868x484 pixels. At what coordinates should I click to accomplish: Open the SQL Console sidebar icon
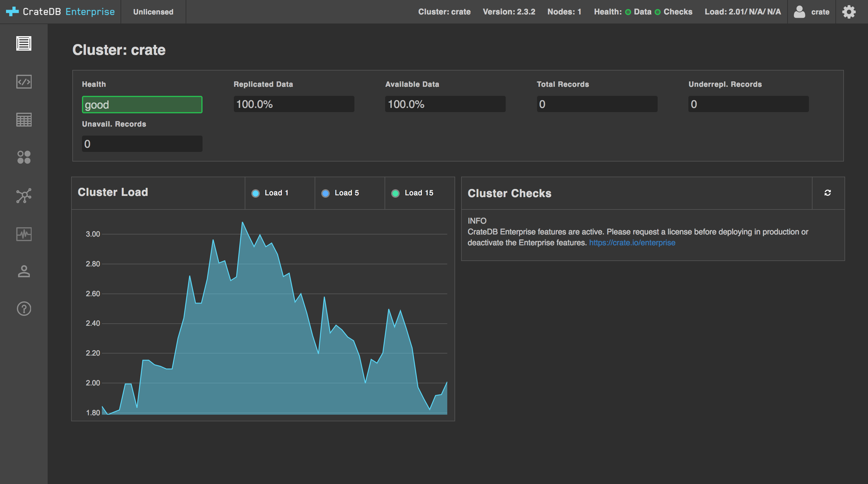click(x=24, y=82)
